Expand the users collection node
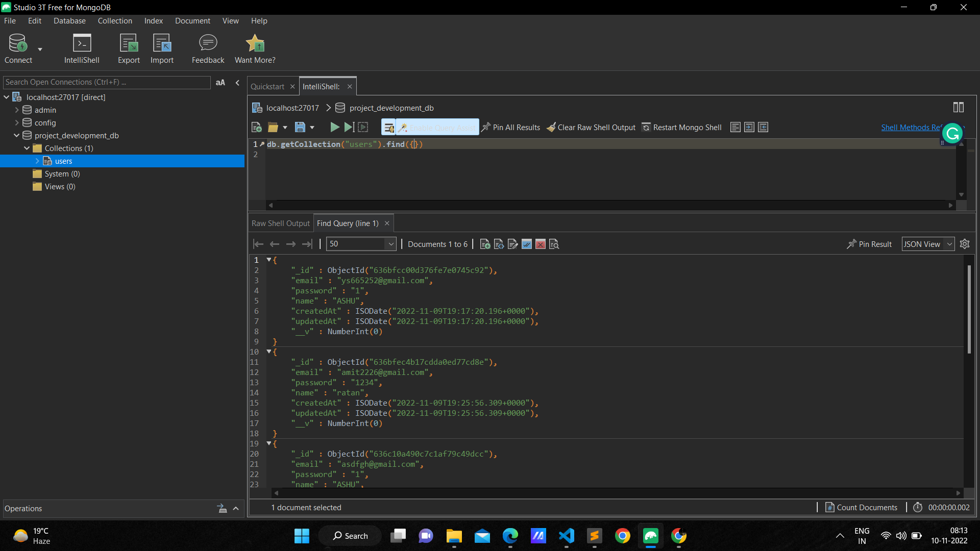This screenshot has height=551, width=980. pyautogui.click(x=37, y=161)
